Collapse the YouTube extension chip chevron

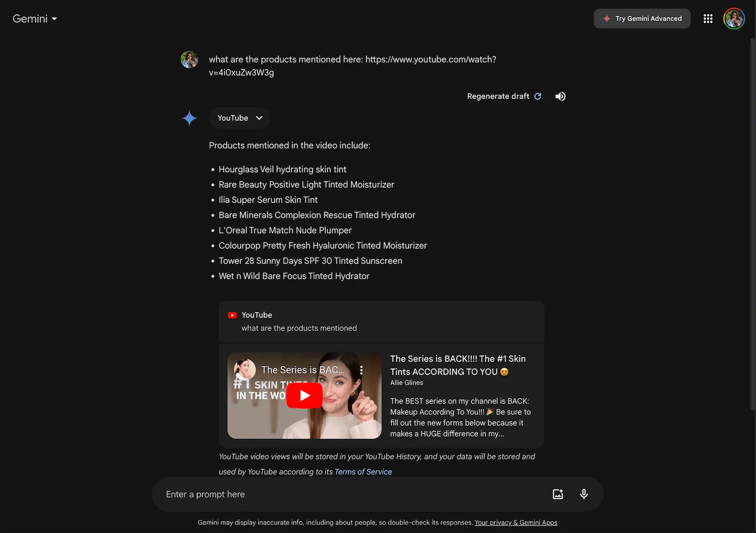click(x=259, y=118)
